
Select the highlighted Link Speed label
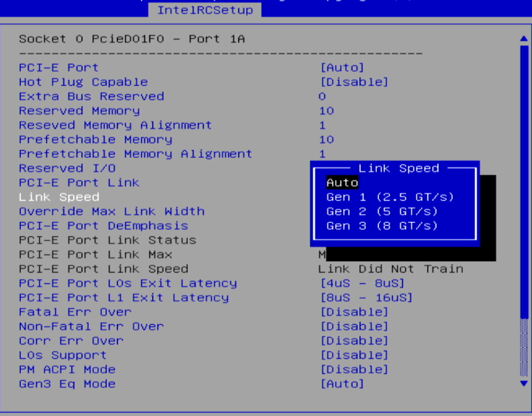click(59, 197)
